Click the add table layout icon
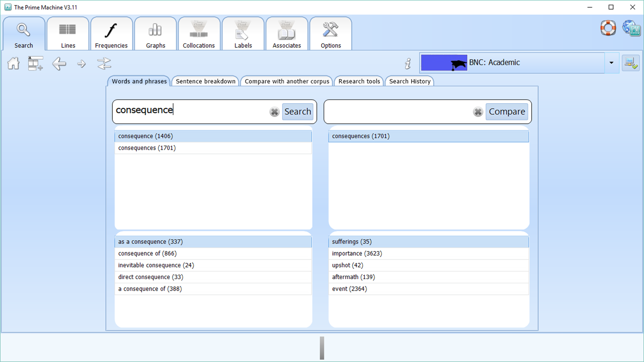Screen dimensions: 644x362 (x=35, y=64)
